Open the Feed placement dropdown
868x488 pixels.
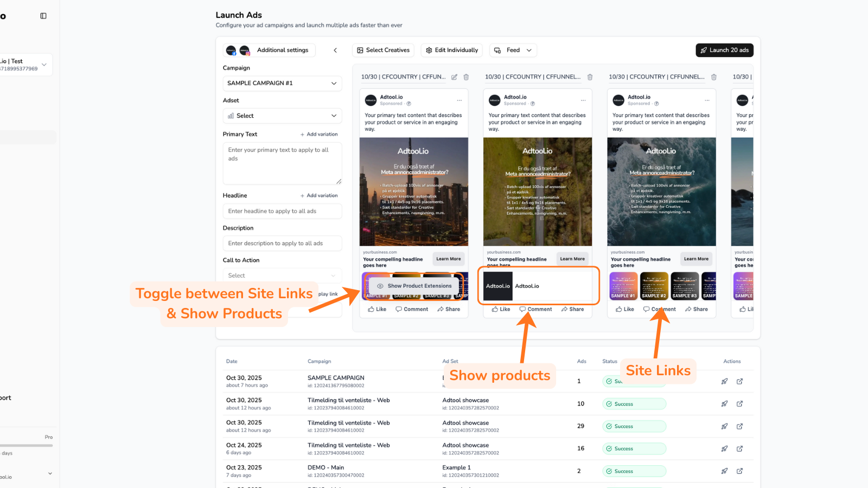pos(513,50)
